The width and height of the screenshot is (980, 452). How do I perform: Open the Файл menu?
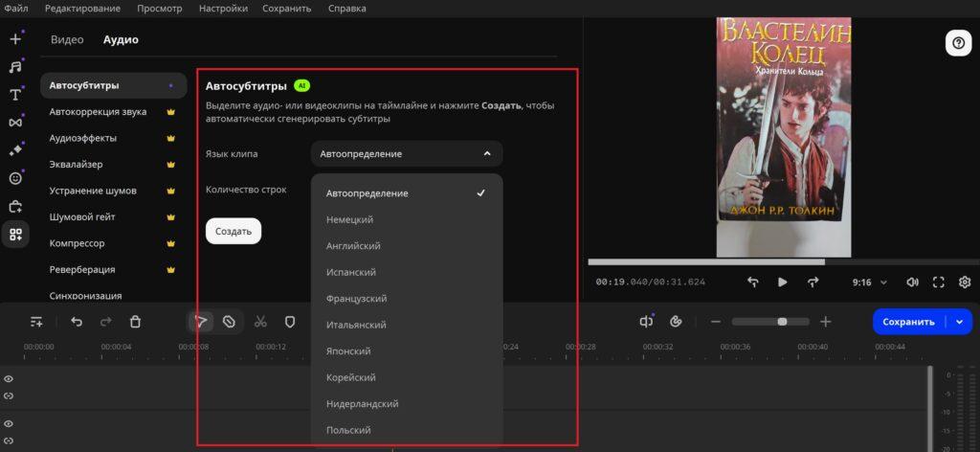point(16,8)
